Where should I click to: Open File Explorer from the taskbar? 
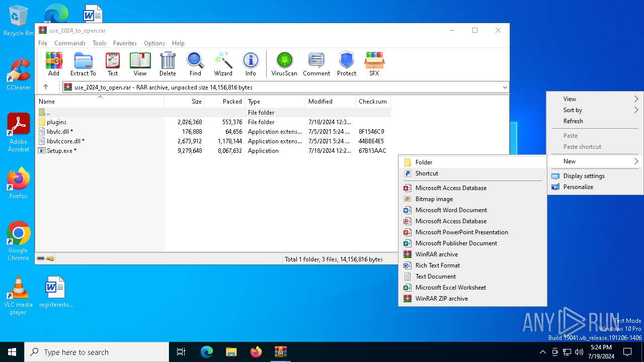click(x=231, y=352)
